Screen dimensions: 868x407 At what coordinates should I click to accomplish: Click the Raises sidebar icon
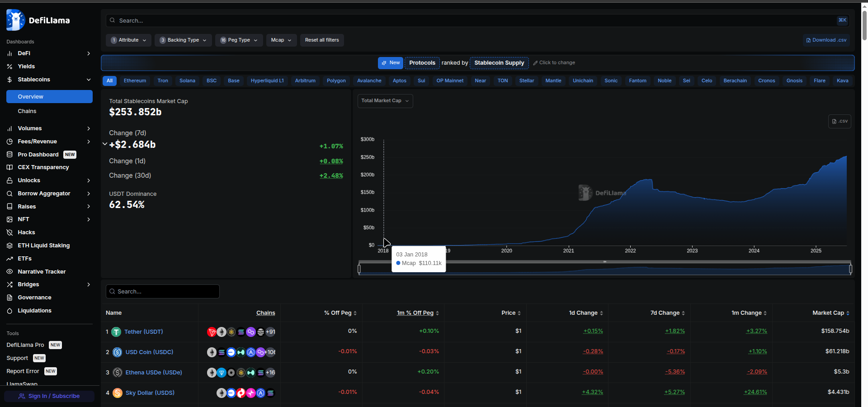pos(9,207)
